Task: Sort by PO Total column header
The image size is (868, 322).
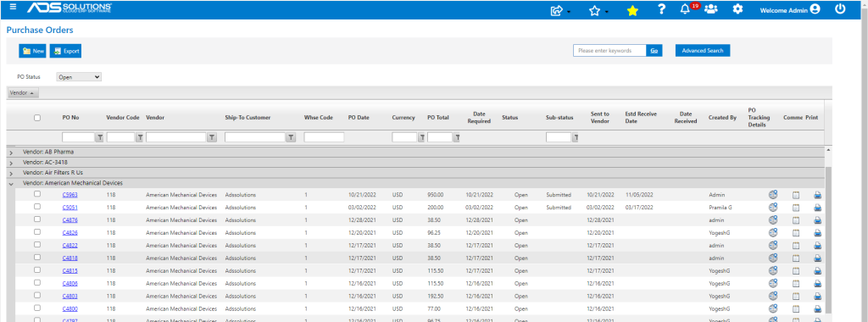Action: click(438, 118)
